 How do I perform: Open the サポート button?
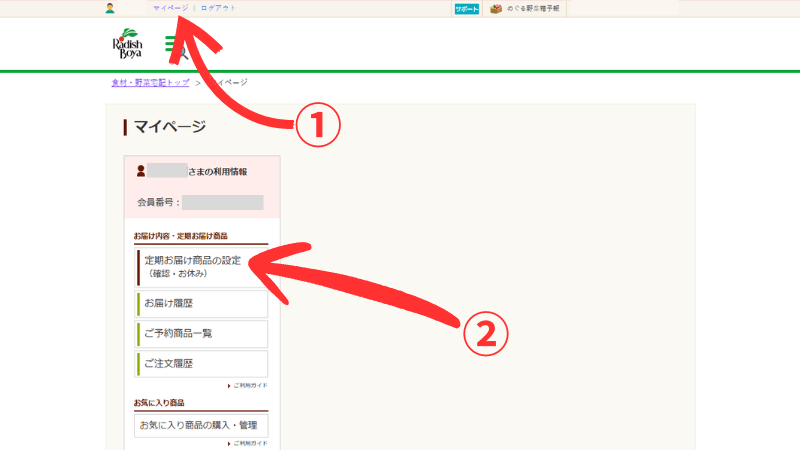467,9
